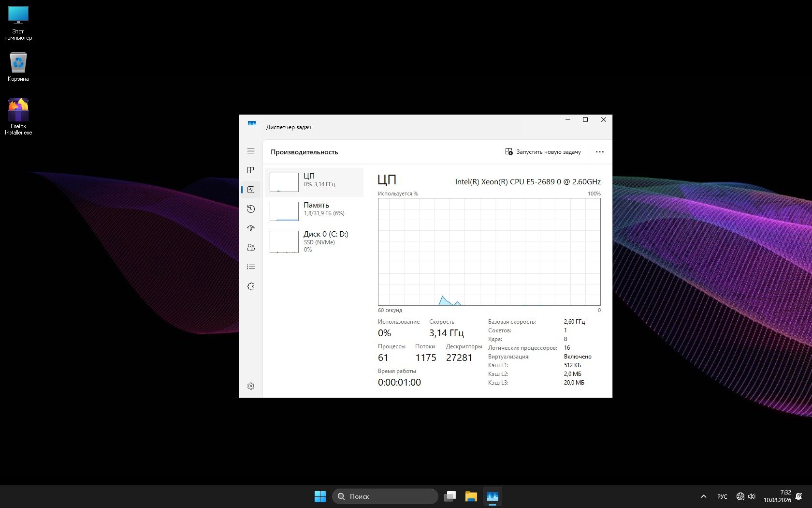Viewport: 812px width, 508px height.
Task: Click the logical processors value 16
Action: 567,348
